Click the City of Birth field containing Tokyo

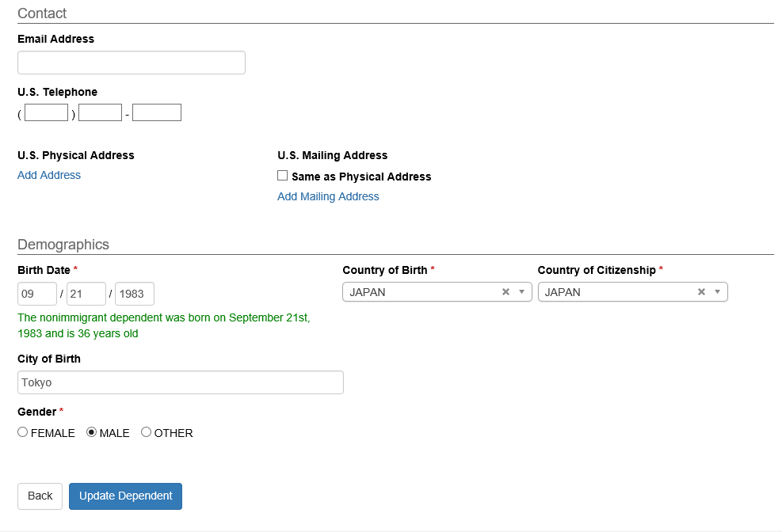pos(181,382)
